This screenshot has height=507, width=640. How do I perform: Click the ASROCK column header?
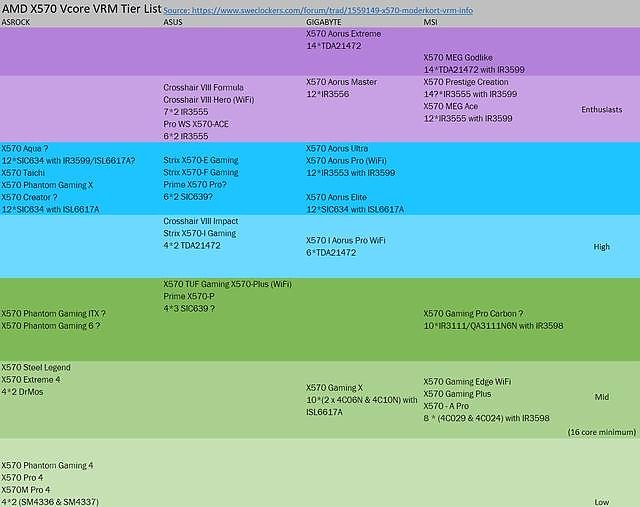click(16, 22)
